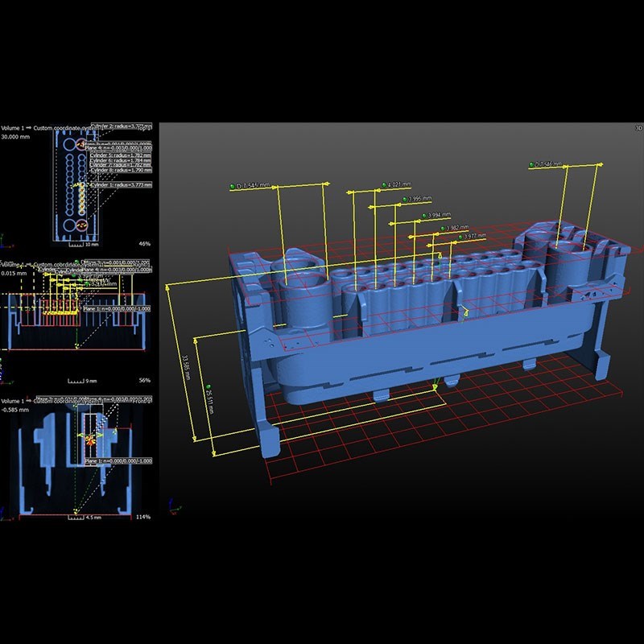Click the green status dot beside 4.021 mm

[x=384, y=185]
